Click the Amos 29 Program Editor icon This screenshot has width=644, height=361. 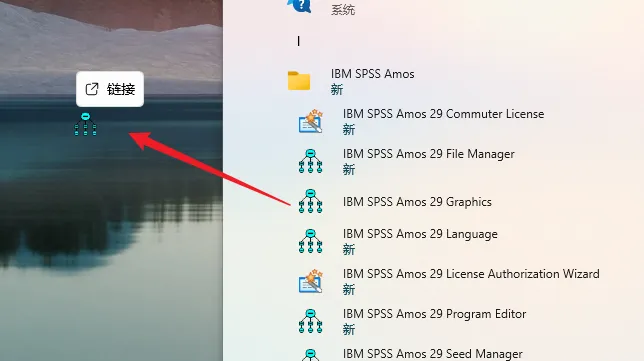(310, 321)
